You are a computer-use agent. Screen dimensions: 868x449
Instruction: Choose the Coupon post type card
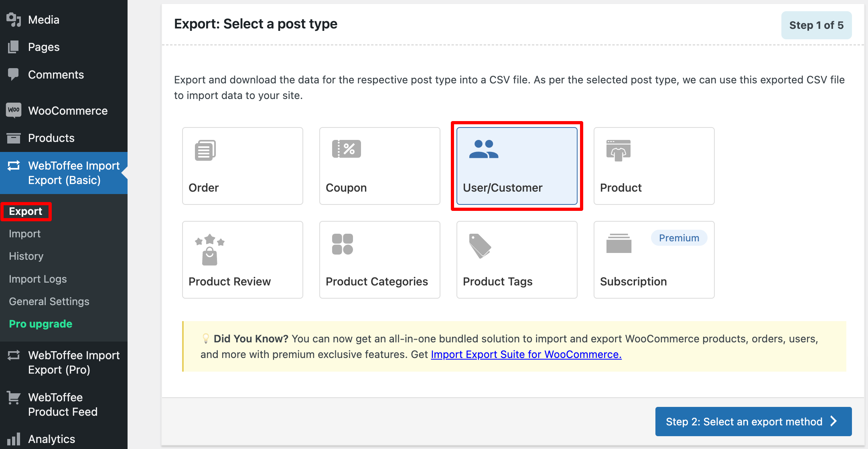pos(380,166)
